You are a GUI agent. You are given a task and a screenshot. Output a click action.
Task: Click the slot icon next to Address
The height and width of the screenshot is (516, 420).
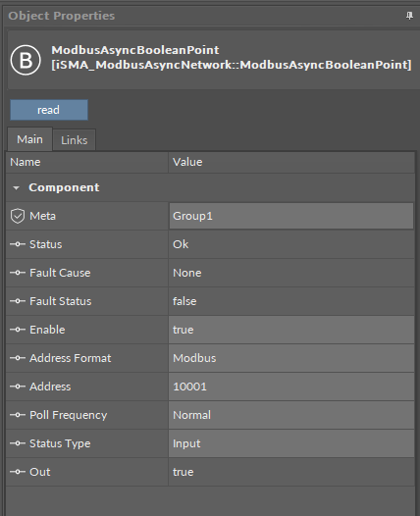[x=18, y=387]
